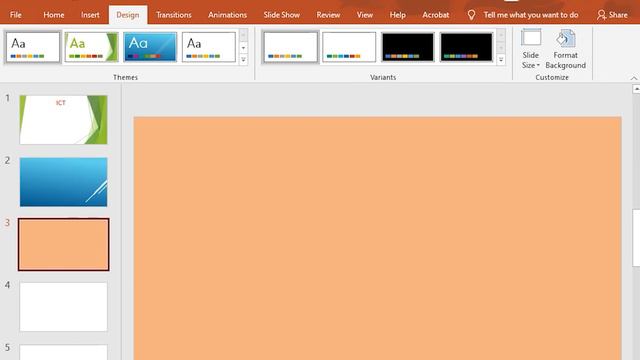Viewport: 640px width, 360px height.
Task: Click the Share button
Action: [612, 15]
